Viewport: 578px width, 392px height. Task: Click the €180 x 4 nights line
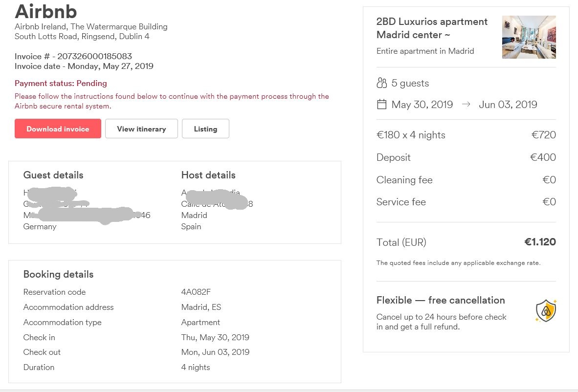pyautogui.click(x=411, y=135)
